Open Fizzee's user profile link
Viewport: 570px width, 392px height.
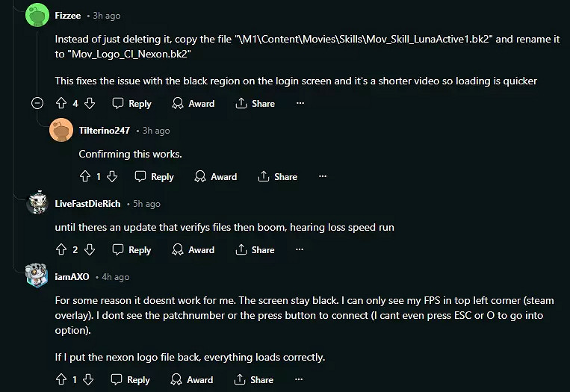pyautogui.click(x=68, y=15)
